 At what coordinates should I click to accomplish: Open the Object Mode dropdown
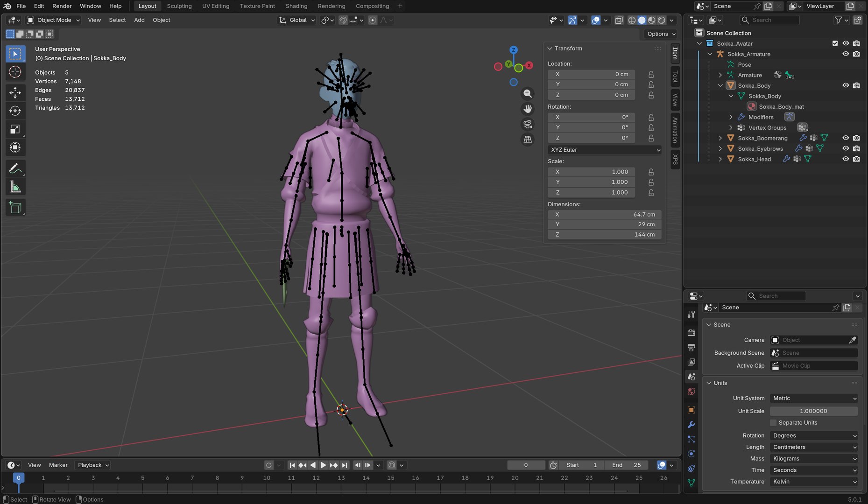(53, 20)
